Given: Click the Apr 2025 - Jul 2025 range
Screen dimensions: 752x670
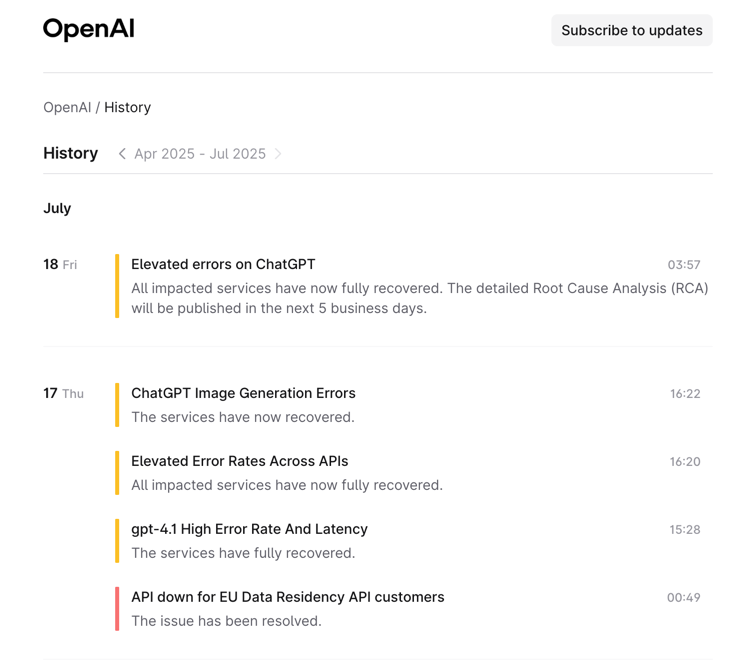Looking at the screenshot, I should click(200, 153).
